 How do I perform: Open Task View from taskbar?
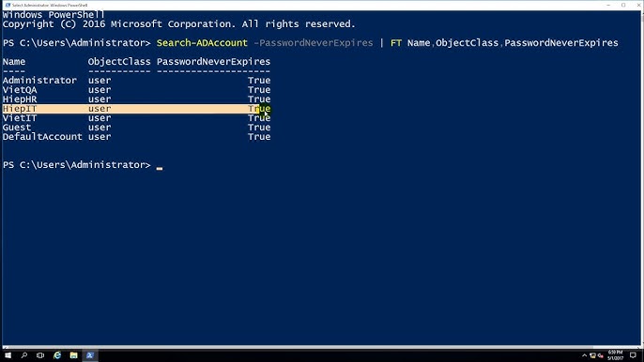(40, 355)
